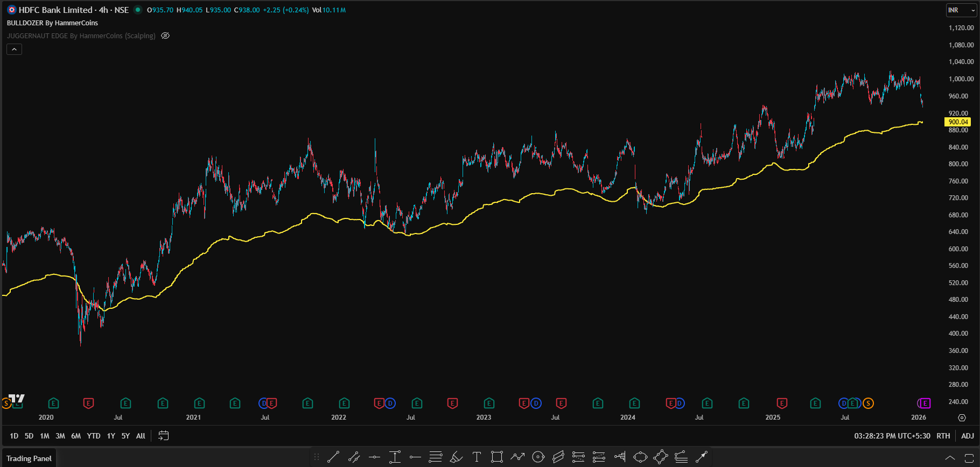Open the INR currency dropdown
This screenshot has width=980, height=467.
click(x=961, y=10)
